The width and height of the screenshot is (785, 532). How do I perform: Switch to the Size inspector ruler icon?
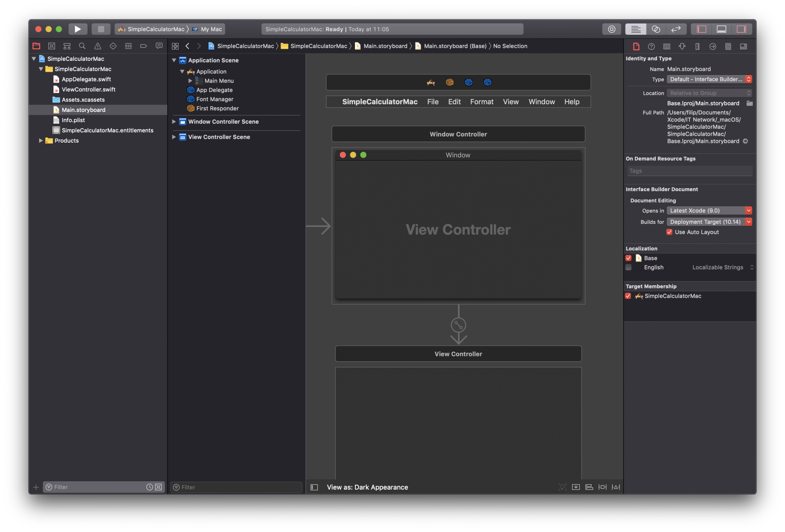(697, 46)
